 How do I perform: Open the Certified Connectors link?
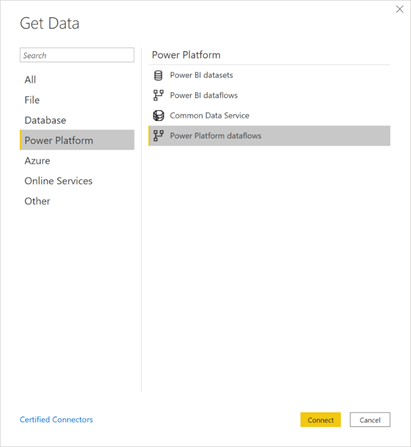point(56,420)
